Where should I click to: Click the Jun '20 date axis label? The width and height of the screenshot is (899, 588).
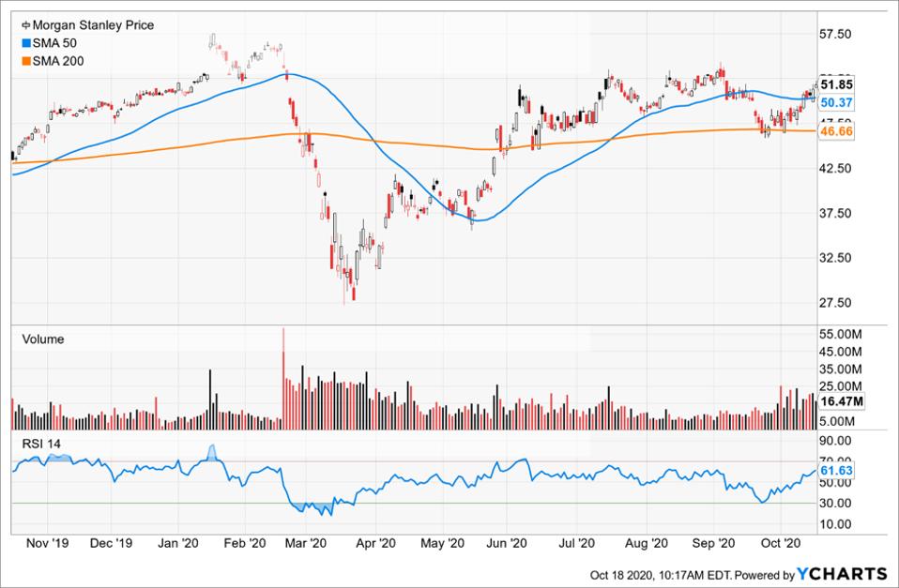(507, 543)
